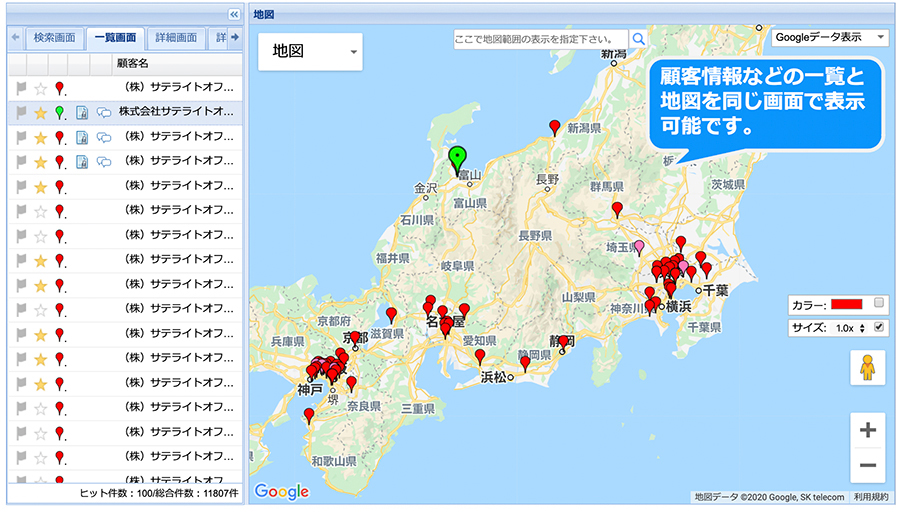Screen dimensions: 900x512
Task: Click the red カラー swatch
Action: [843, 303]
